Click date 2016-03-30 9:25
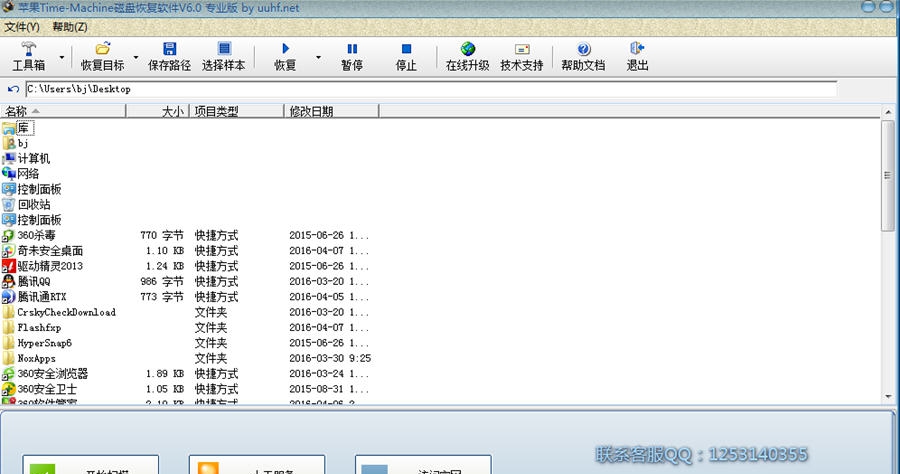Screen dimensions: 900x474 pyautogui.click(x=330, y=358)
